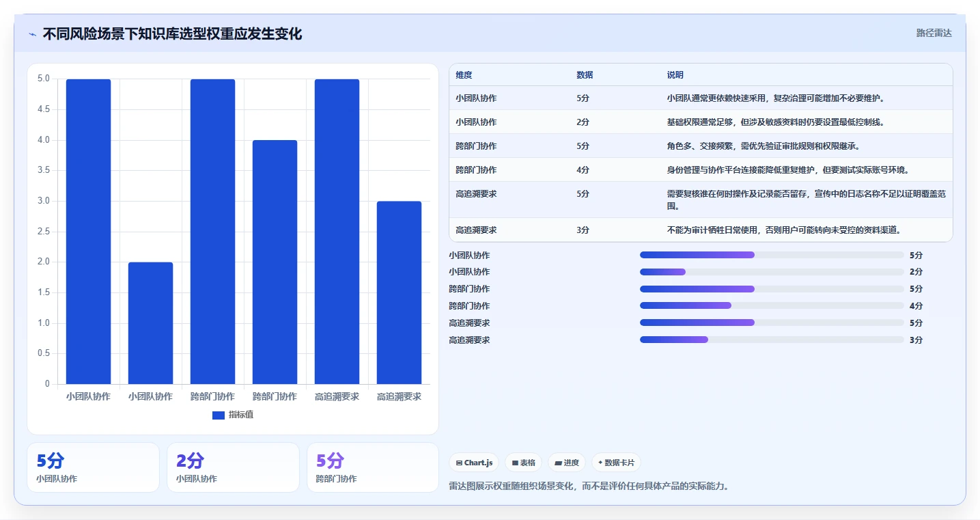This screenshot has height=520, width=980.
Task: Click the 3分 cell in the table
Action: (x=583, y=230)
